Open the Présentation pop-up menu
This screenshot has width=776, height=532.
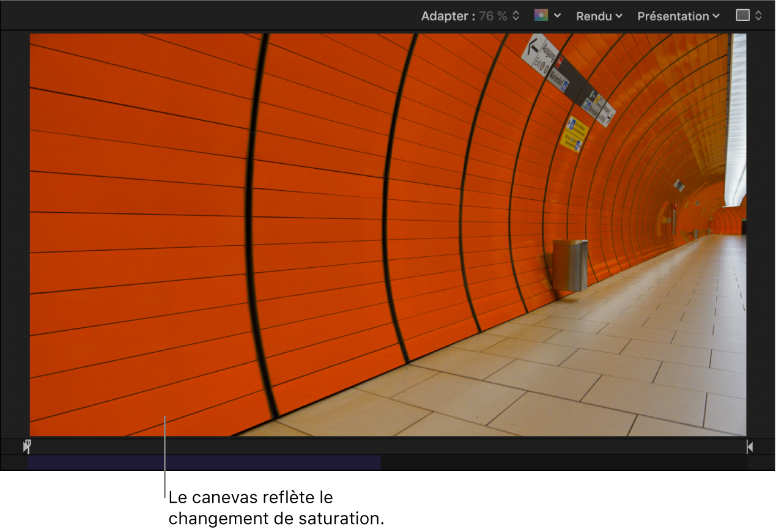point(673,16)
